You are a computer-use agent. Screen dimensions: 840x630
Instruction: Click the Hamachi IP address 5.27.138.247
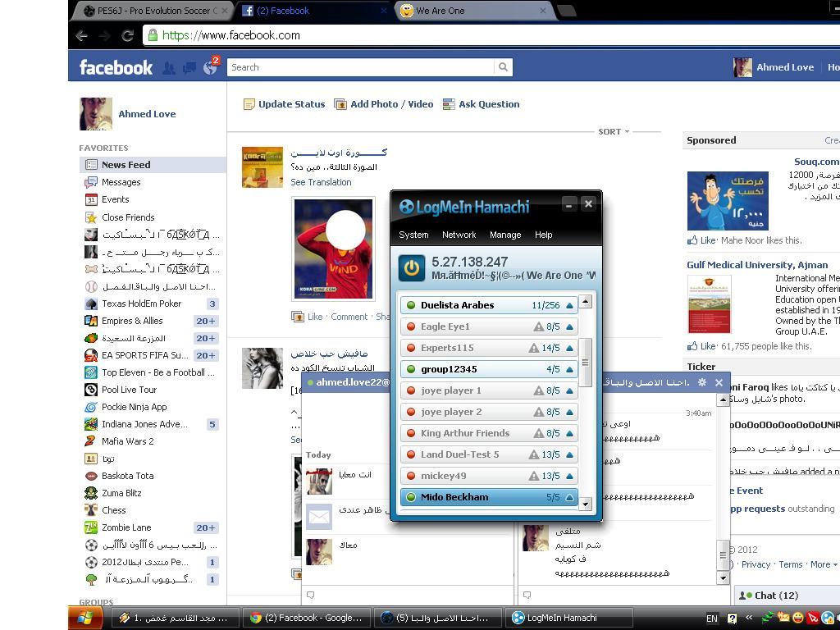click(469, 262)
